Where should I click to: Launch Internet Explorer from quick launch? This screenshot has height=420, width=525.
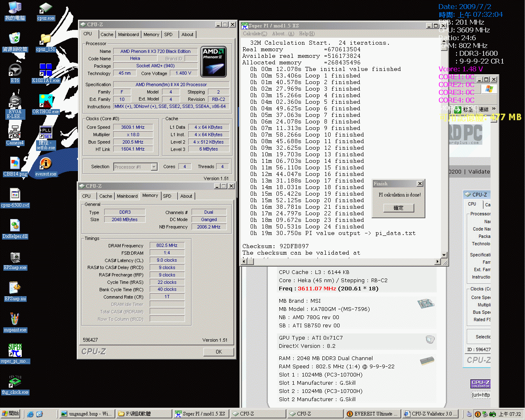point(30,414)
